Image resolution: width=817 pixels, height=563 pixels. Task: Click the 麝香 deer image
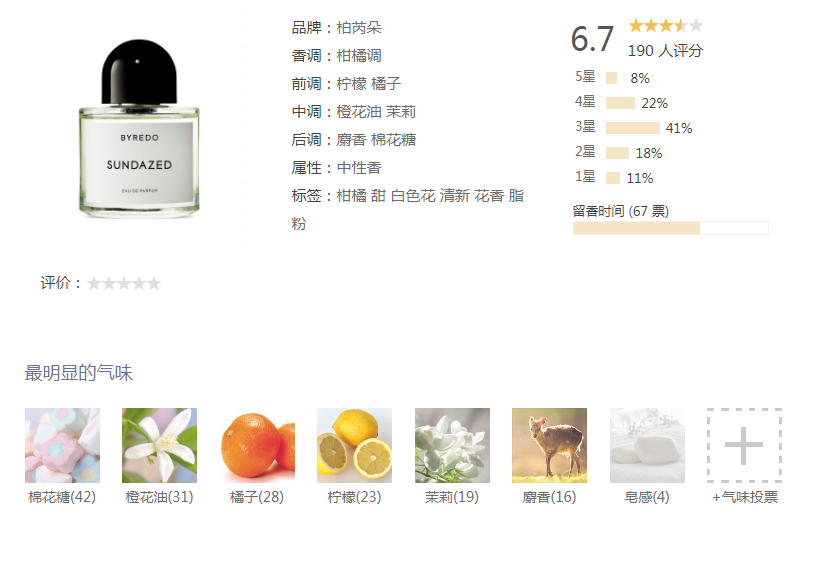point(549,445)
